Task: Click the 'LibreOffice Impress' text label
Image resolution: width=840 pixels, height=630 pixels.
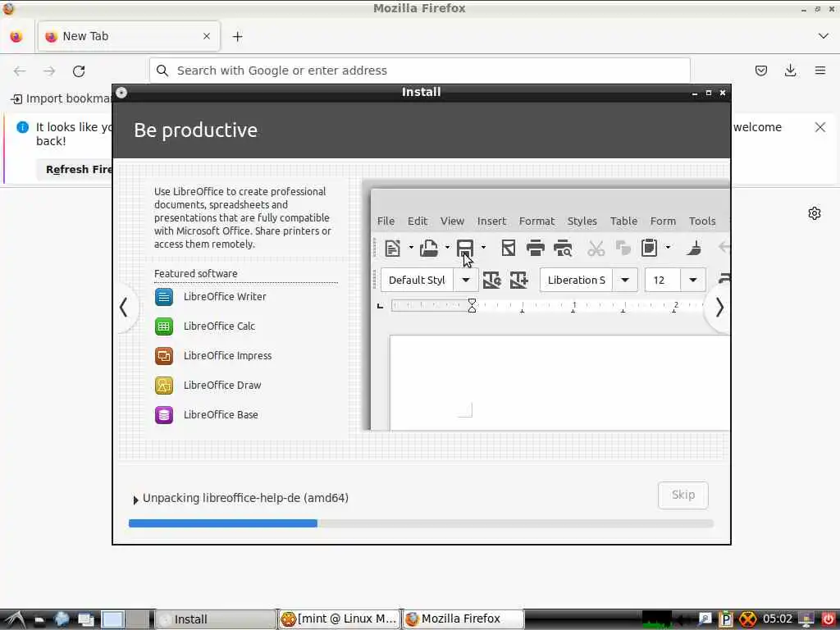Action: 228,356
